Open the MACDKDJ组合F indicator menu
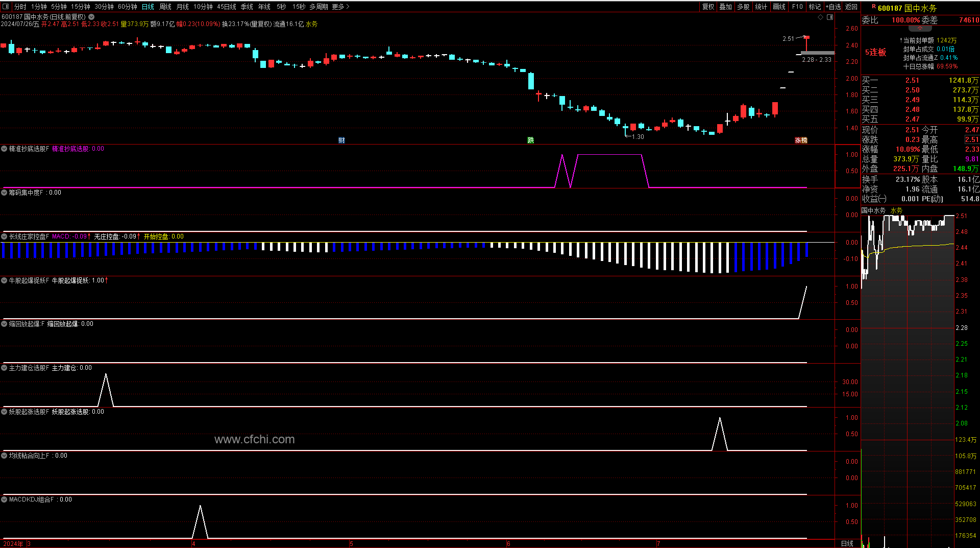This screenshot has height=548, width=980. (4, 500)
